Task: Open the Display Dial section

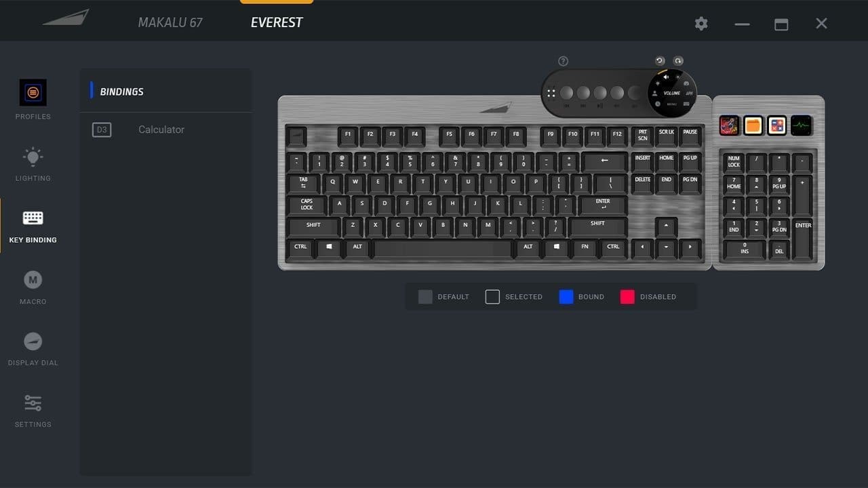Action: [x=33, y=348]
